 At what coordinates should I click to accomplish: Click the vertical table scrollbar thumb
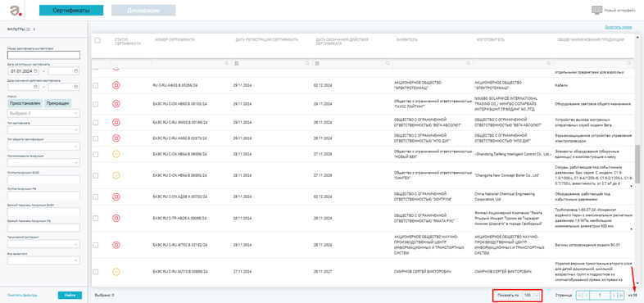click(637, 161)
